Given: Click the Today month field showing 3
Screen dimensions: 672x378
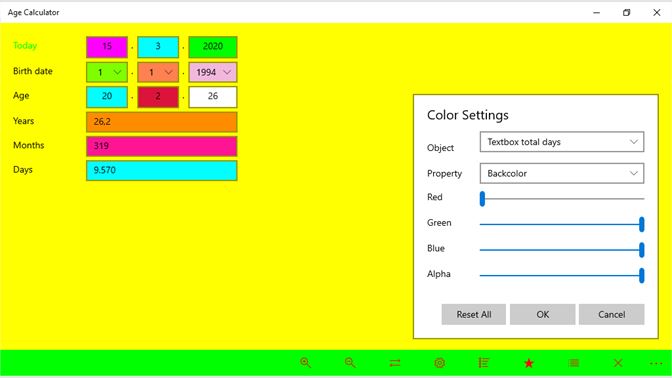Looking at the screenshot, I should coord(158,47).
